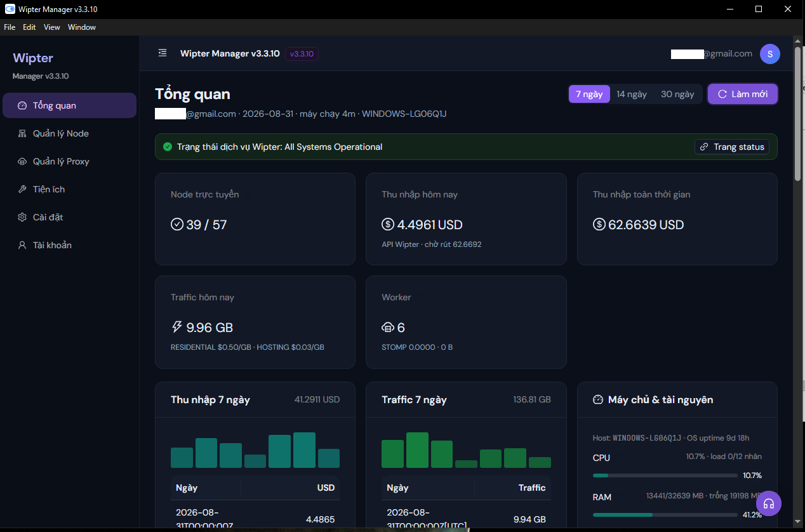Click the Tiện ích wrench icon

tap(22, 189)
